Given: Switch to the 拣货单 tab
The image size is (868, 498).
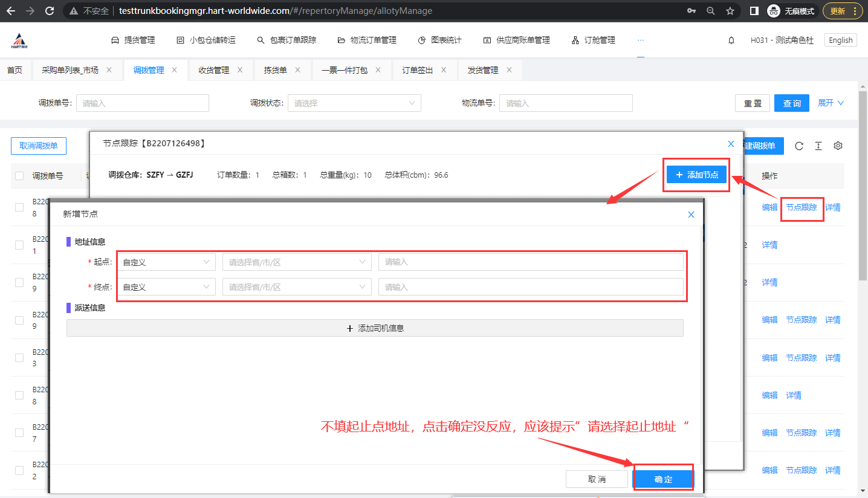Looking at the screenshot, I should 275,70.
